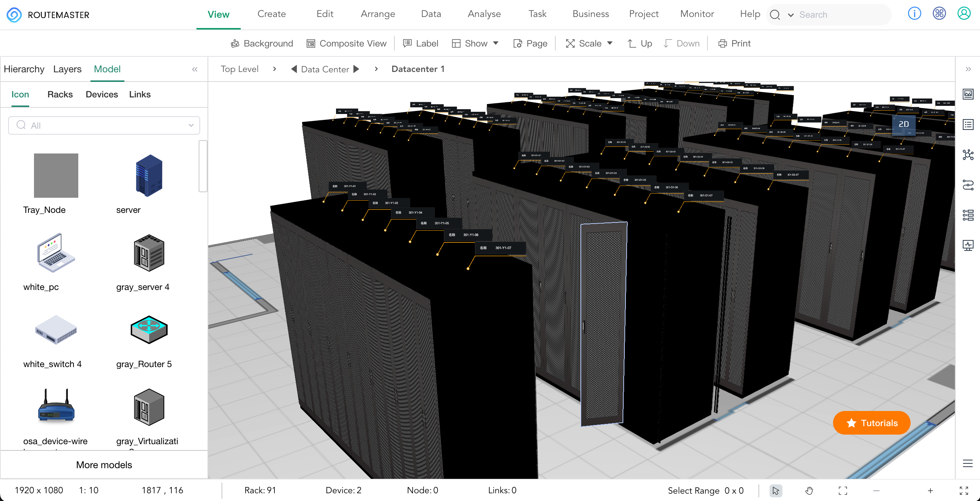Go to next Data Center arrow

pyautogui.click(x=356, y=69)
